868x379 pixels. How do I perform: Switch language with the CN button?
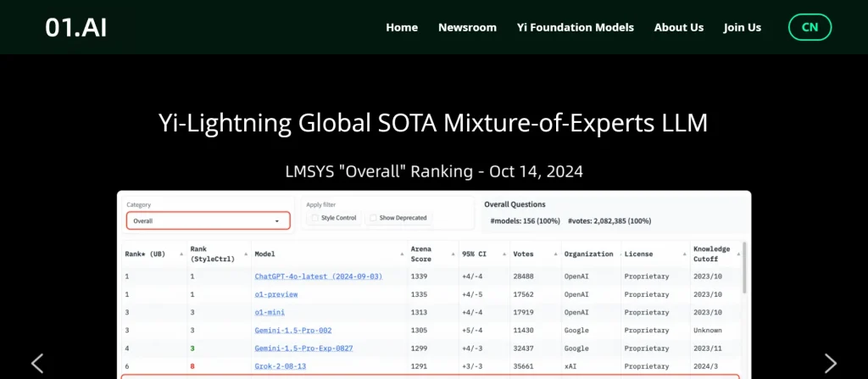tap(810, 27)
